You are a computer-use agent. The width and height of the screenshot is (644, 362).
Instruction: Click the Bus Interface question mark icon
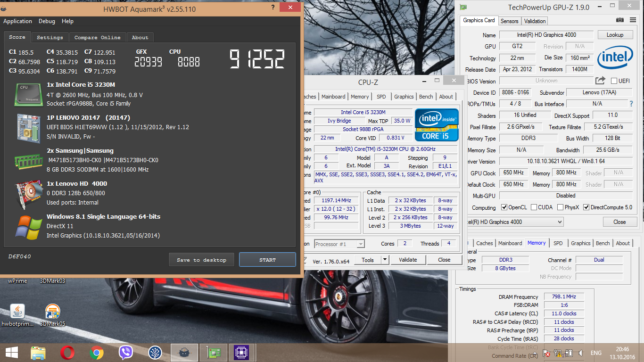tap(631, 104)
